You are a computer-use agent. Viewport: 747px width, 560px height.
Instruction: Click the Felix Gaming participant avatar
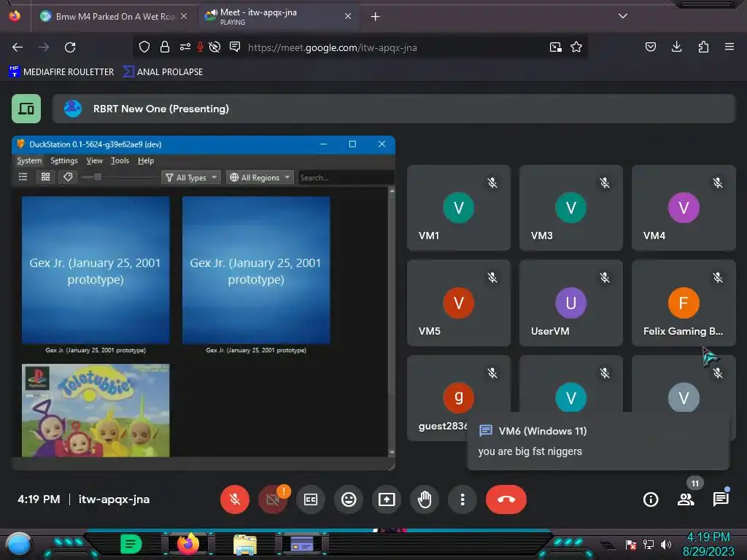point(684,303)
